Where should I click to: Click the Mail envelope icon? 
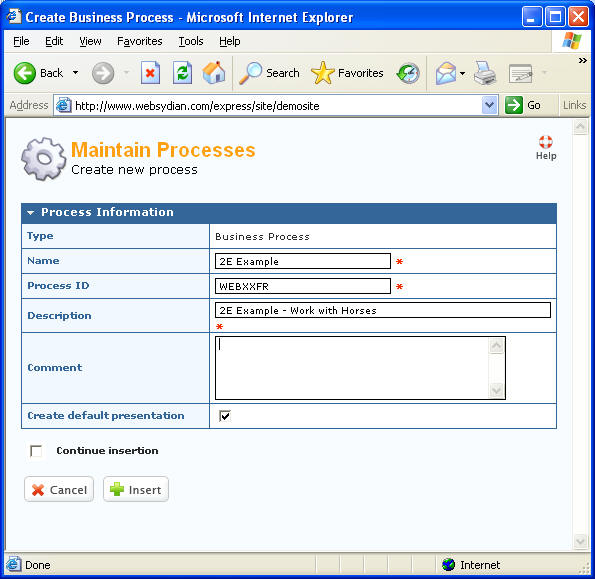446,73
